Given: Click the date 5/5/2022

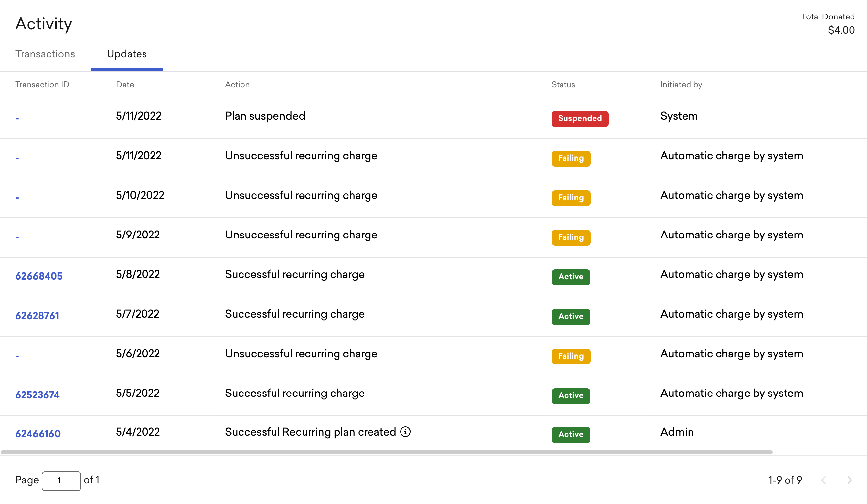Looking at the screenshot, I should click(x=138, y=393).
